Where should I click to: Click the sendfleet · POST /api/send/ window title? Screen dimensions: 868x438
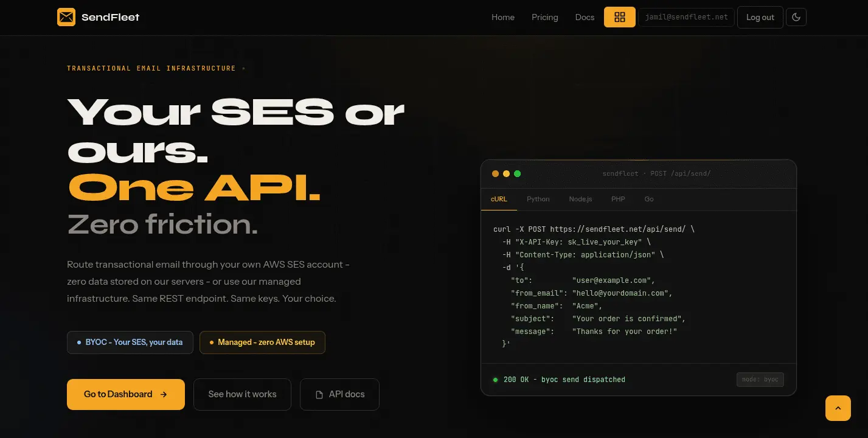pos(656,174)
